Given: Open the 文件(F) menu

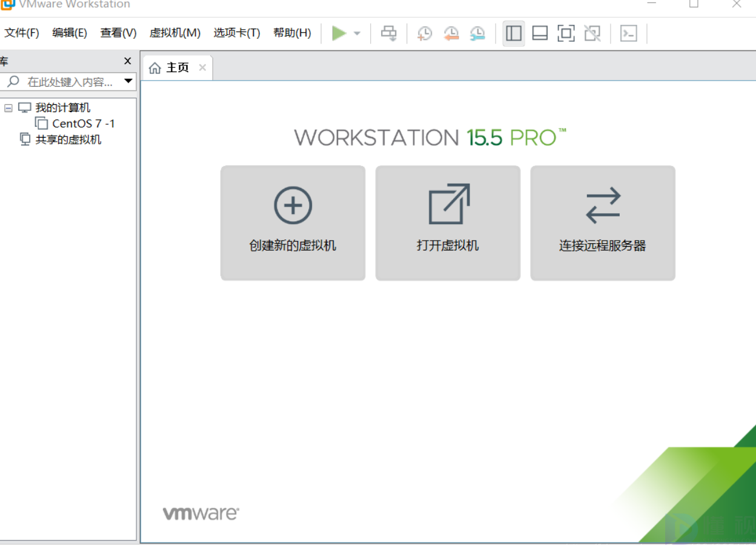Looking at the screenshot, I should point(22,33).
